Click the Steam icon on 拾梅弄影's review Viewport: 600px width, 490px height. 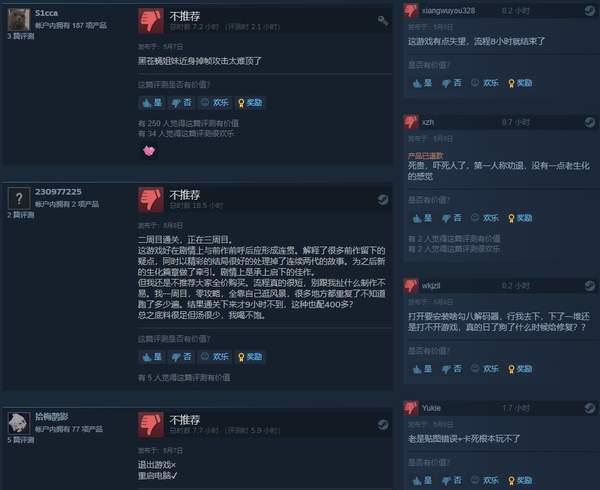point(383,425)
